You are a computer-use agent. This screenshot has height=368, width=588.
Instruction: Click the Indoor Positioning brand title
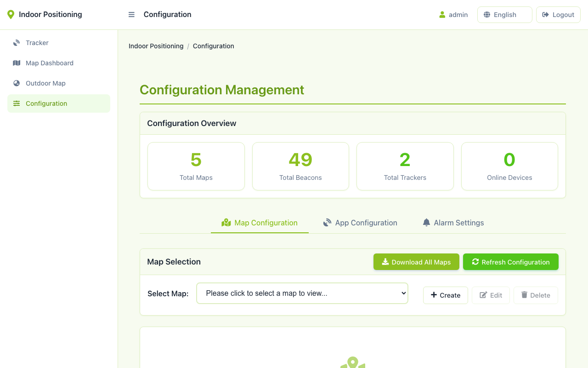click(51, 14)
